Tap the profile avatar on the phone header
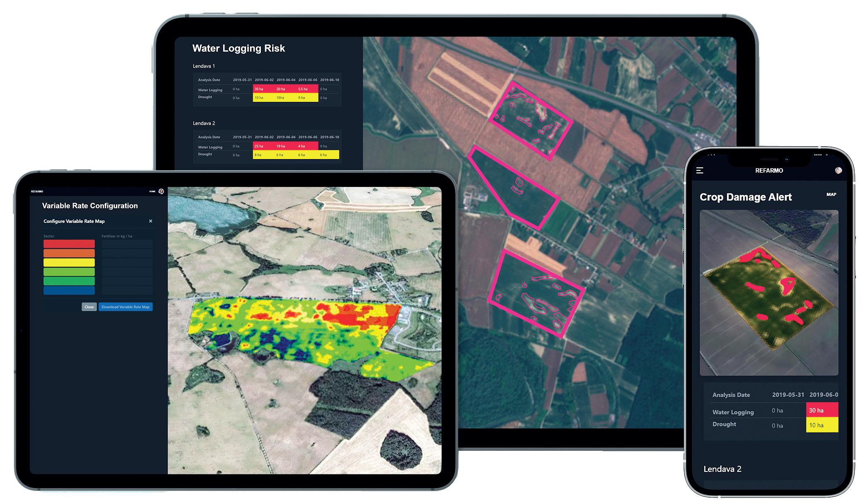Screen dimensions: 868x503 838,171
